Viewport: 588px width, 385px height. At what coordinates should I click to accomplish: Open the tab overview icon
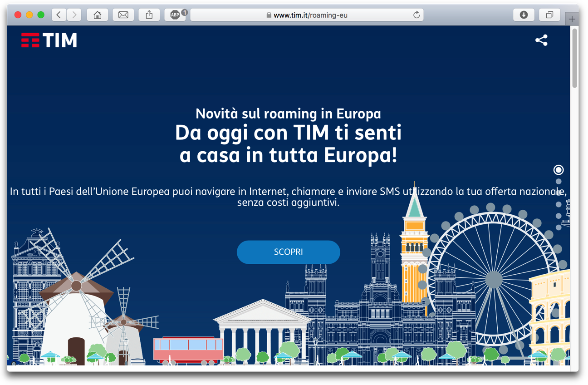549,15
